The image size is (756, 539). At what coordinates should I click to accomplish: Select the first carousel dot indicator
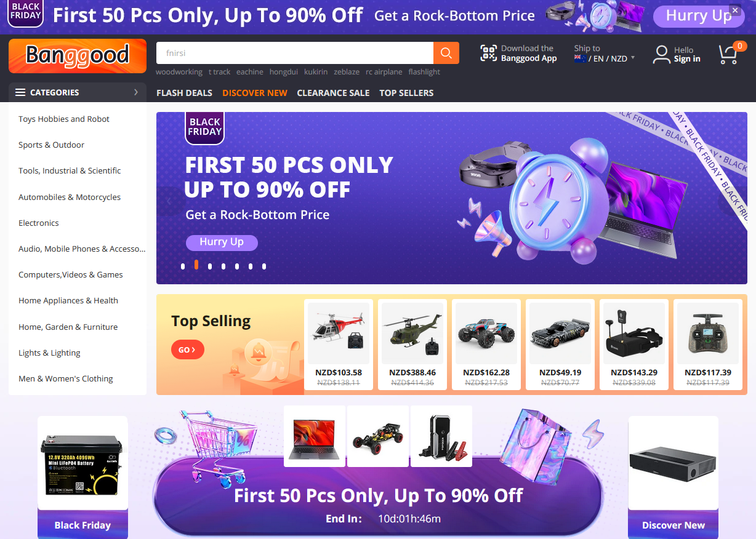183,266
